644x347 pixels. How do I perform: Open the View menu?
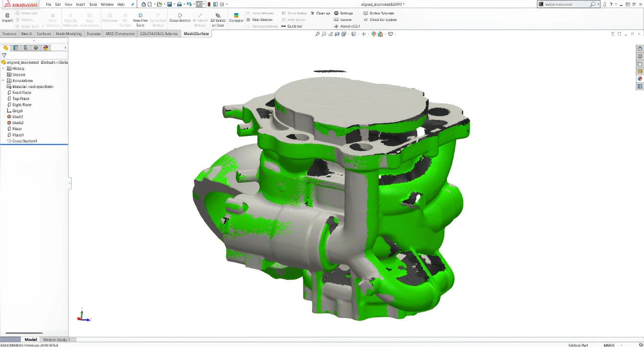coord(68,4)
